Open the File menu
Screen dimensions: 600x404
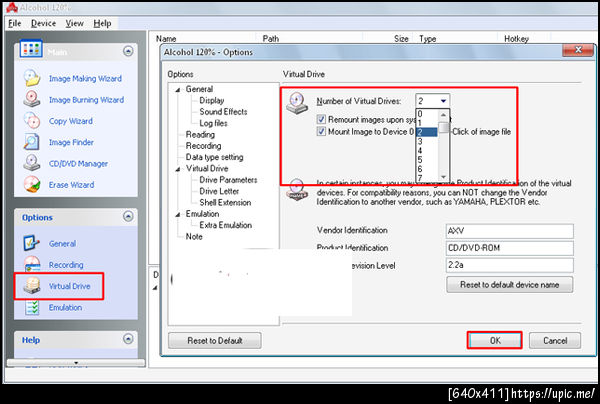(15, 23)
